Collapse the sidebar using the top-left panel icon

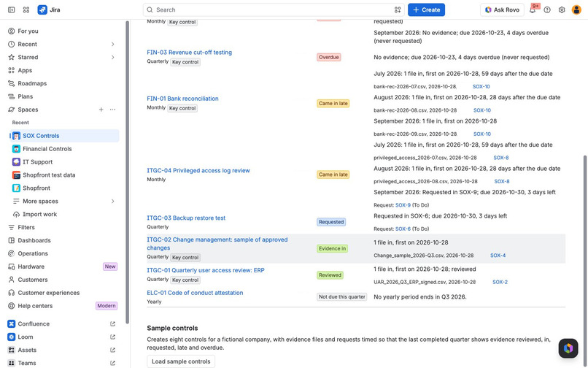coord(11,9)
